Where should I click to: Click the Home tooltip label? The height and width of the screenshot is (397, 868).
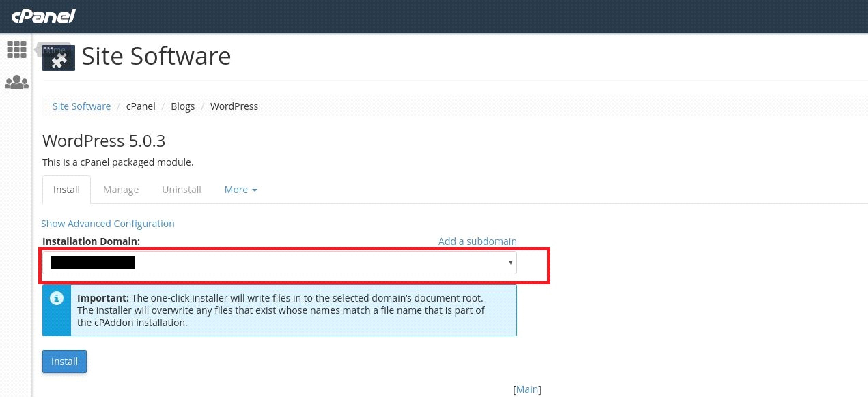tap(55, 50)
